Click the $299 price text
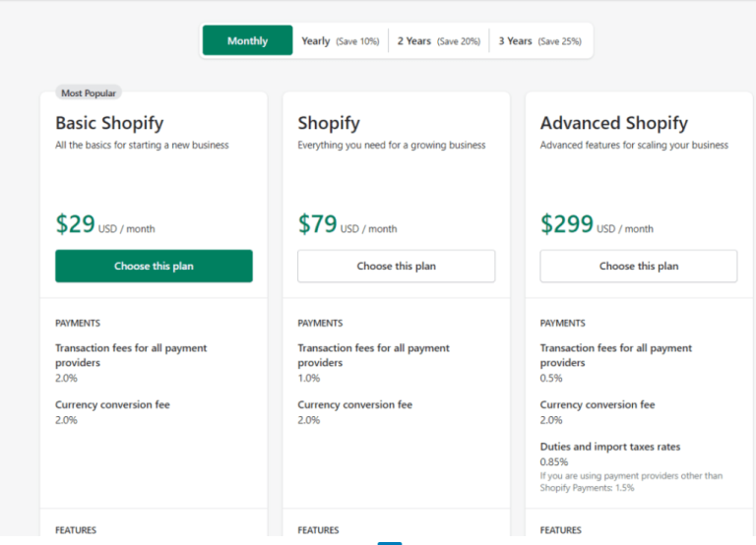 (x=567, y=224)
